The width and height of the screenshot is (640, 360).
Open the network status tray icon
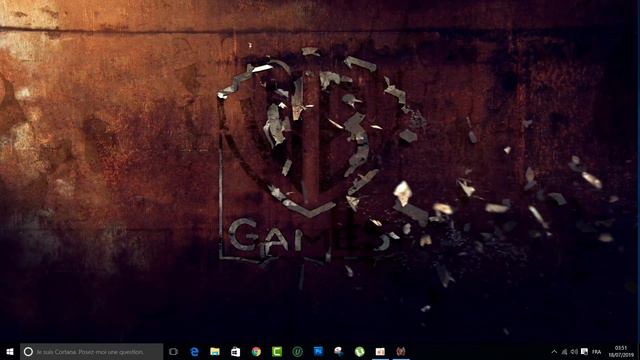(x=564, y=351)
